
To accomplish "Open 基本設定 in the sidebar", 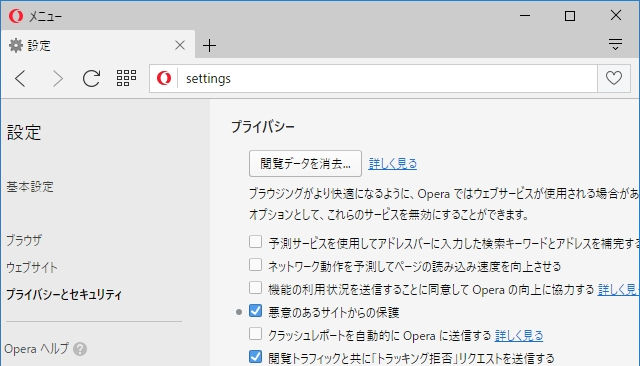I will tap(30, 186).
